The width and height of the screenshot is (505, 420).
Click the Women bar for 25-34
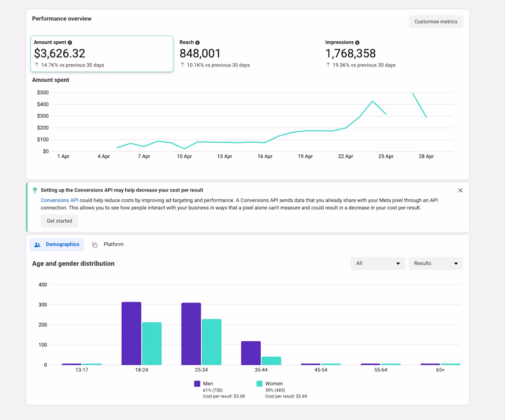coord(212,342)
